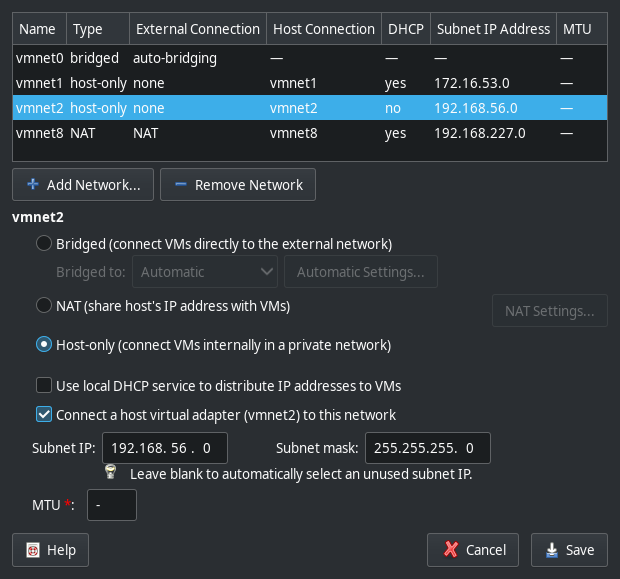This screenshot has width=620, height=579.
Task: Click the Host Connection column header
Action: 324,29
